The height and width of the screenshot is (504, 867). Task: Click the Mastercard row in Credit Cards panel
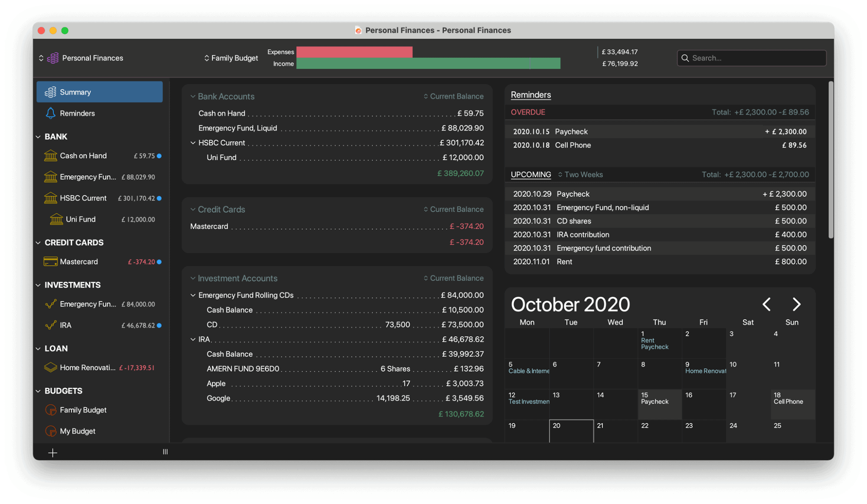click(337, 226)
